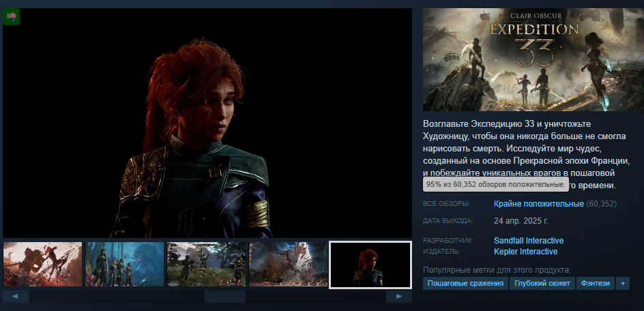The image size is (644, 311).
Task: Select the red-haired character thumbnail
Action: pos(370,265)
